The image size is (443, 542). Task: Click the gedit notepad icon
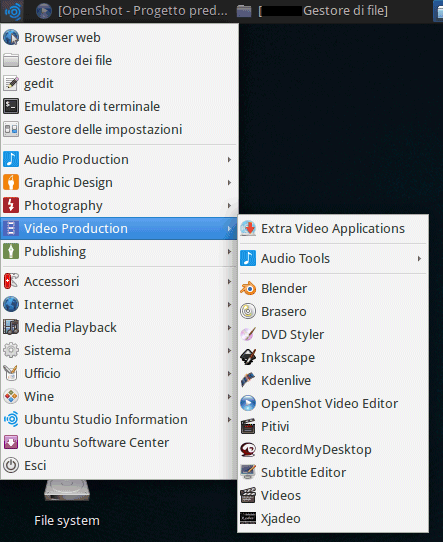pyautogui.click(x=11, y=83)
